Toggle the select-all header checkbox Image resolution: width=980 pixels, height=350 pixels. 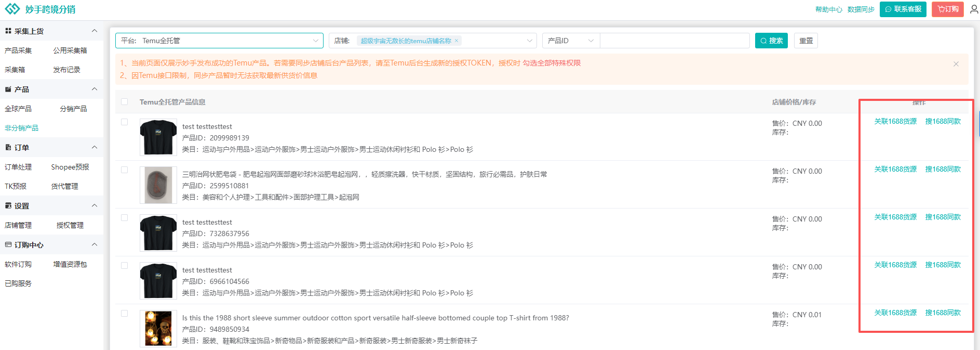pos(125,102)
